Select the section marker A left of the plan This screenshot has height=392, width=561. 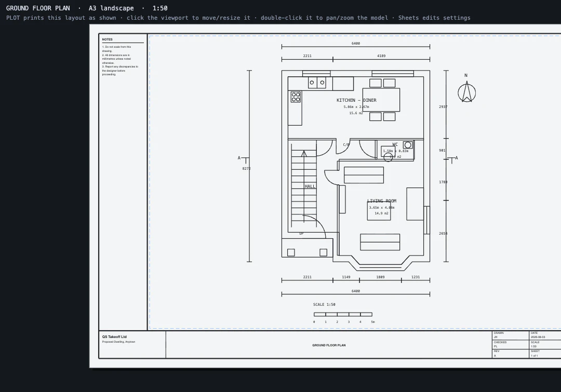coord(243,159)
